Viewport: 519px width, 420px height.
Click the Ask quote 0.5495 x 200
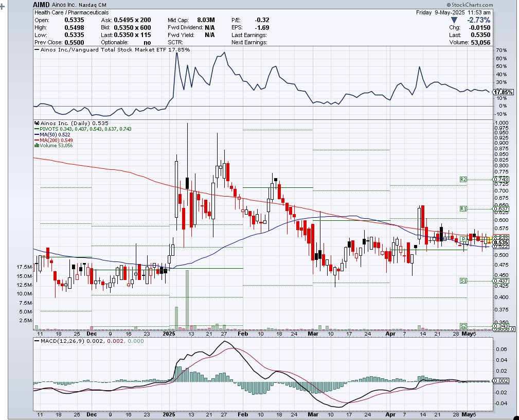132,20
